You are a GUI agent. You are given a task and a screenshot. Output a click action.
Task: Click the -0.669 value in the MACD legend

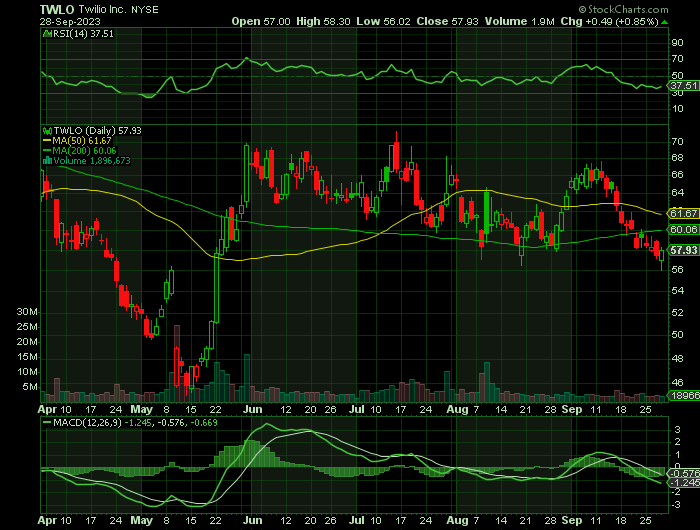point(204,422)
